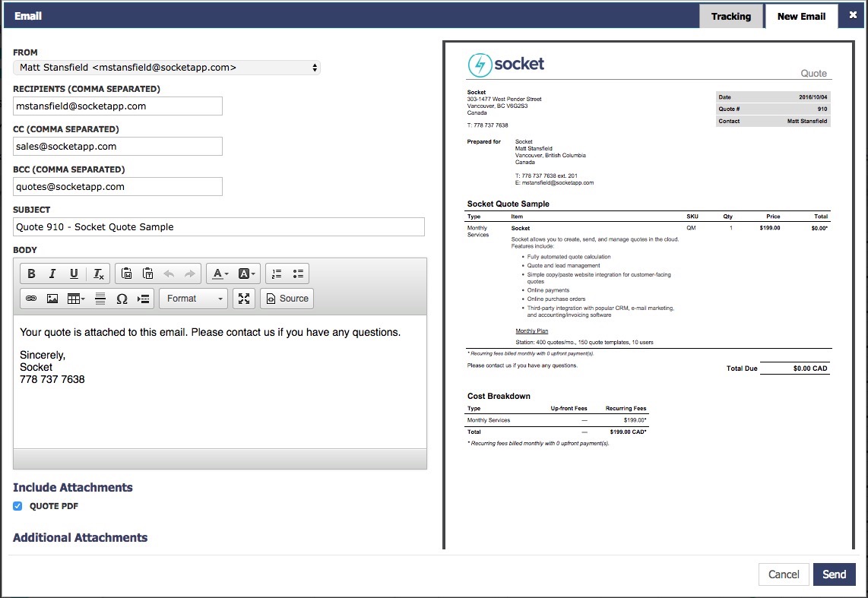Click the 'Include Attachments' heading
Screen dimensions: 868x598
(73, 487)
